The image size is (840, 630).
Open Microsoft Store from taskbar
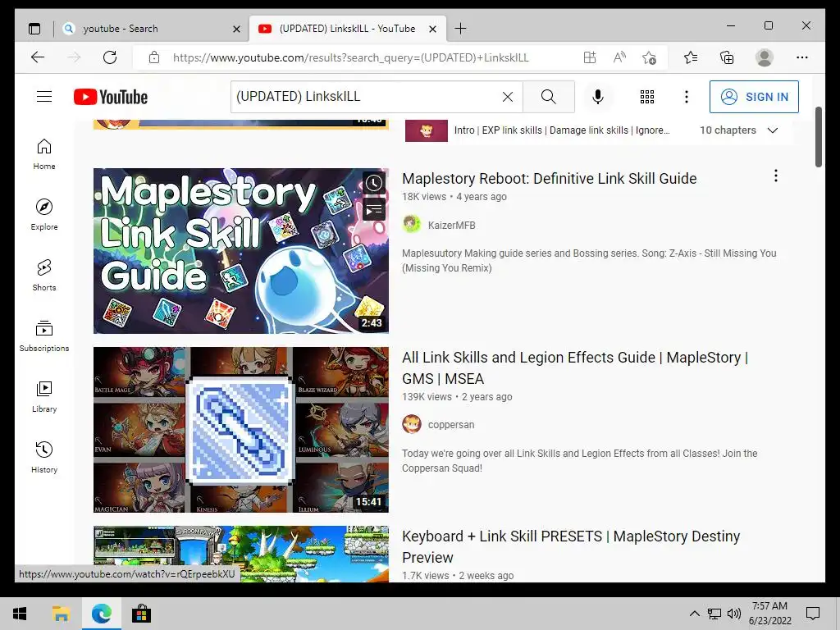coord(141,614)
